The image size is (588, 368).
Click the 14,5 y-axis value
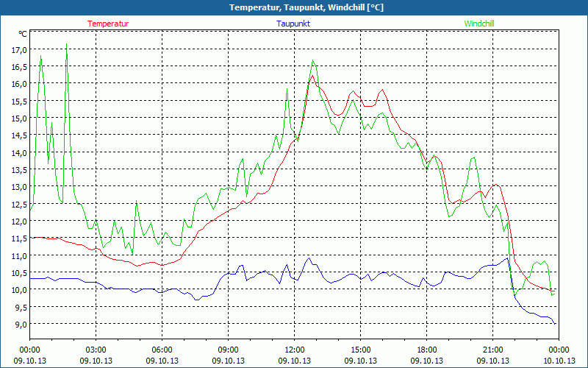[x=20, y=135]
